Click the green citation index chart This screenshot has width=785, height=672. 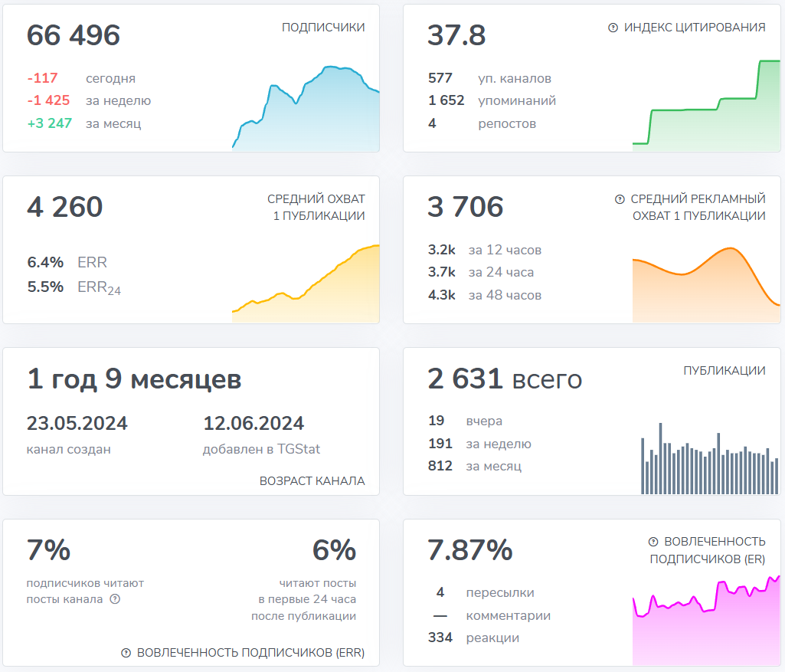click(705, 107)
